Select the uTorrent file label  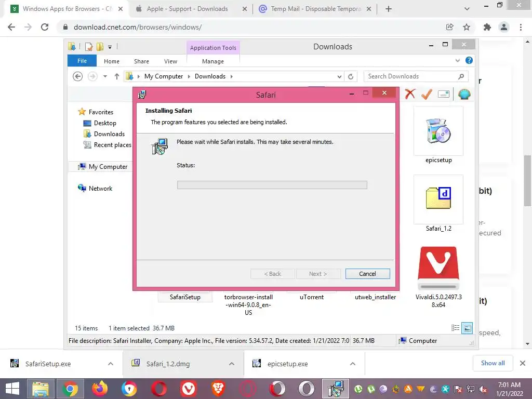[312, 297]
